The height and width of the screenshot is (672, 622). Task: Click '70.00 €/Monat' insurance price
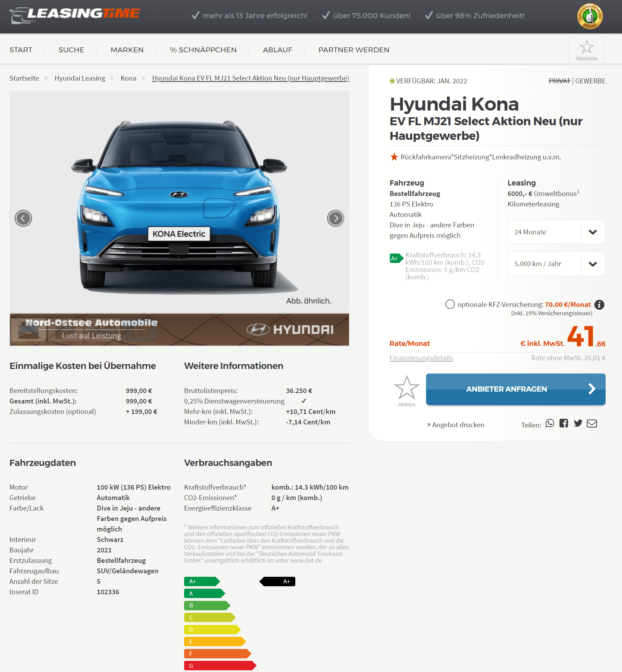tap(568, 304)
